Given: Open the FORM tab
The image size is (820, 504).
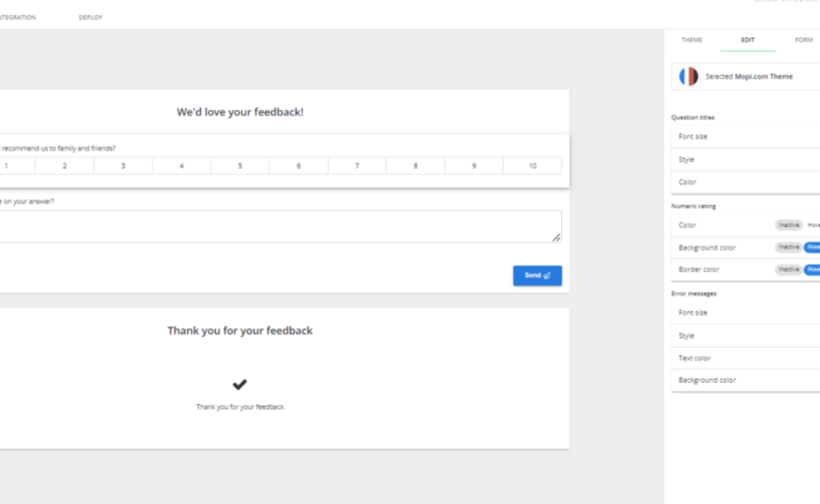Looking at the screenshot, I should click(x=803, y=39).
